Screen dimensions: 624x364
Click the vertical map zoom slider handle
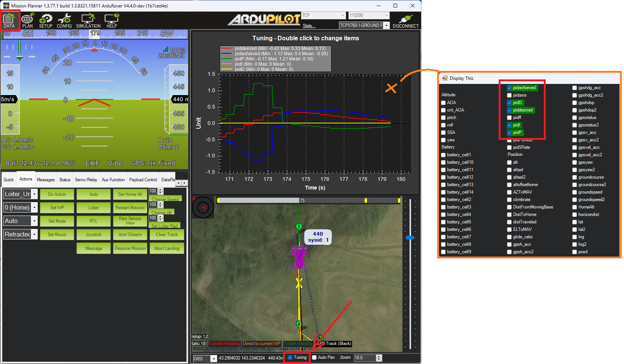tap(410, 238)
